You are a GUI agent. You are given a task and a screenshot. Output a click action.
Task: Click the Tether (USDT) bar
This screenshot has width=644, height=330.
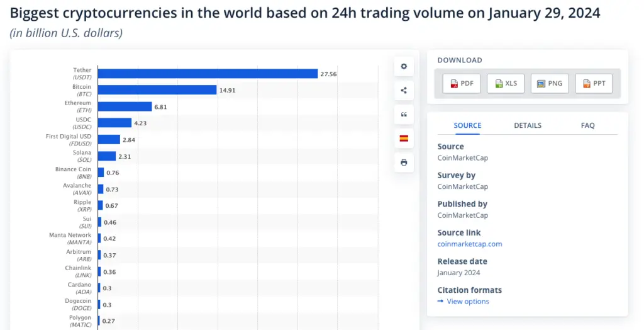click(x=208, y=74)
